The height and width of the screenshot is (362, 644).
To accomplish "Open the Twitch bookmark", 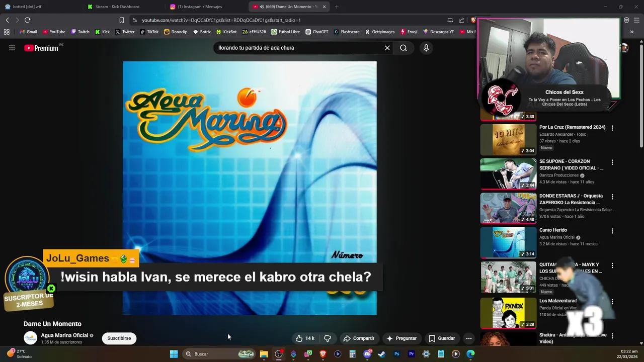I will click(80, 32).
